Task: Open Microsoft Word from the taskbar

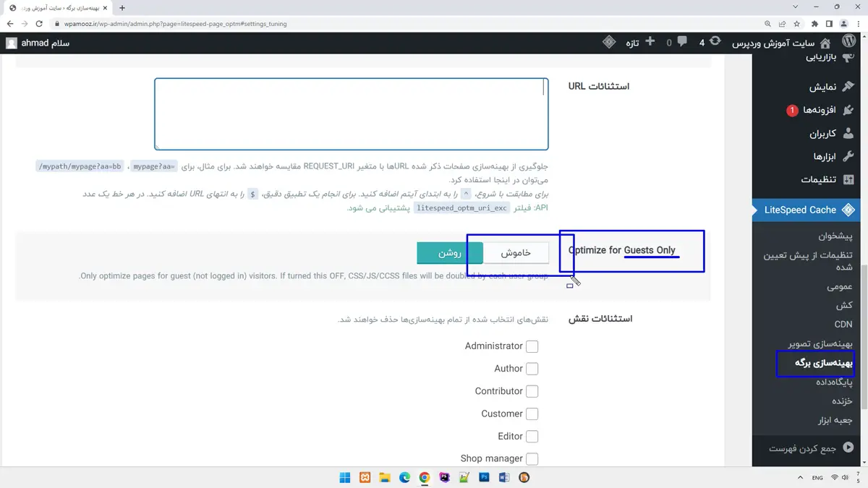Action: point(504,477)
